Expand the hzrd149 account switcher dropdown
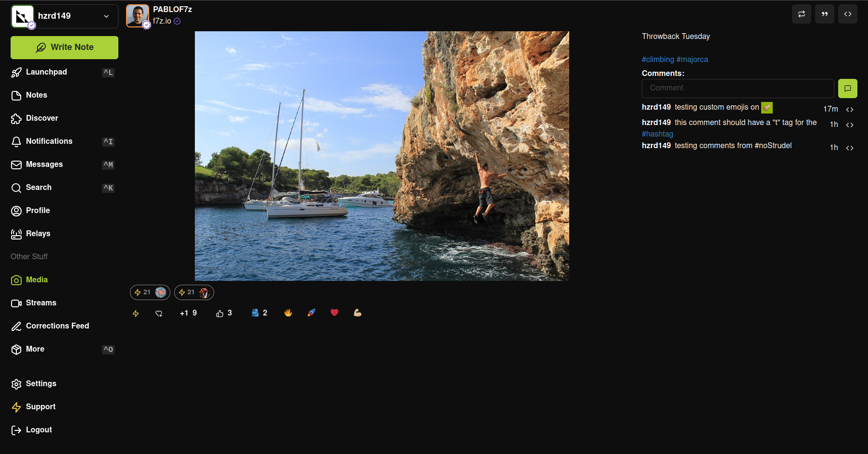 click(x=106, y=16)
